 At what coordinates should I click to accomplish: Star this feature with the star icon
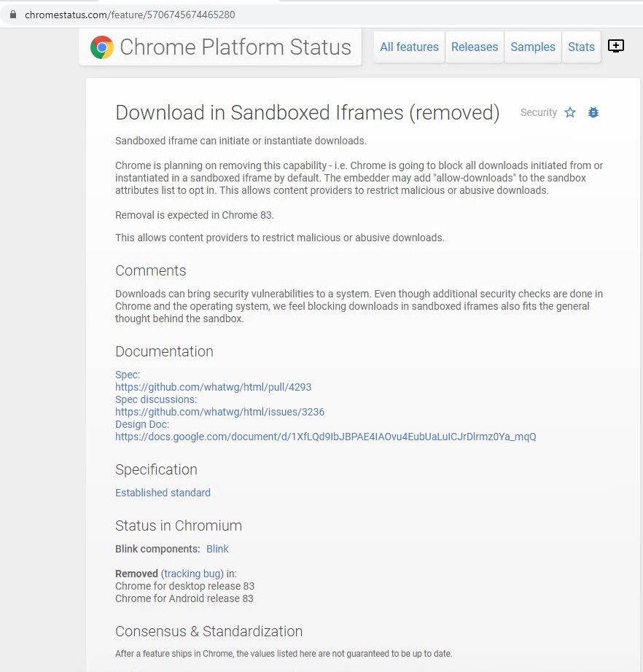[x=569, y=112]
